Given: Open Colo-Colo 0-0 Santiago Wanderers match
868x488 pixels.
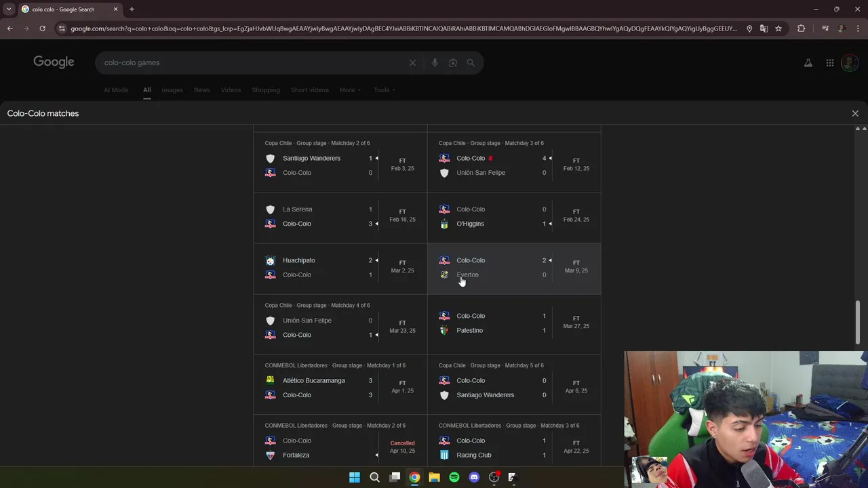Looking at the screenshot, I should [514, 384].
